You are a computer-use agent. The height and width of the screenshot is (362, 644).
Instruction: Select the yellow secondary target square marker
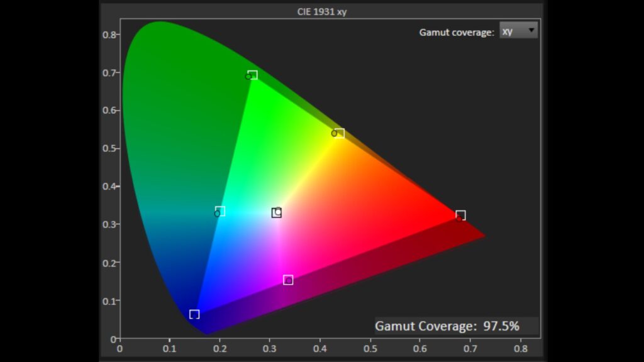click(x=340, y=133)
